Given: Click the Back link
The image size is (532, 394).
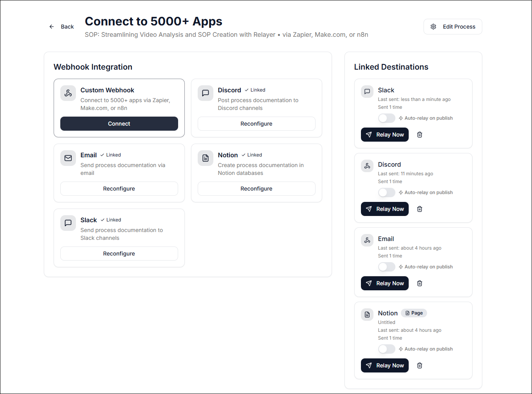Looking at the screenshot, I should click(x=67, y=26).
